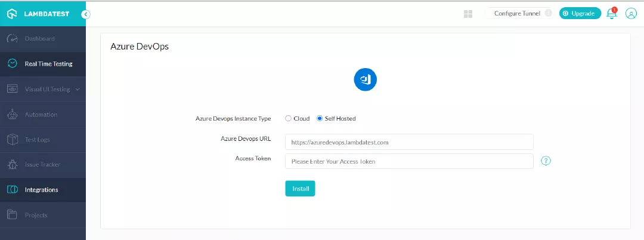Open Test Logs in sidebar
644x240 pixels.
[x=43, y=140]
